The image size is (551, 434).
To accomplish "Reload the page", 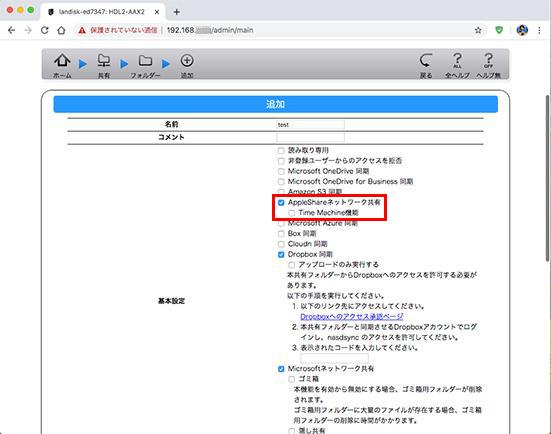I will [45, 30].
